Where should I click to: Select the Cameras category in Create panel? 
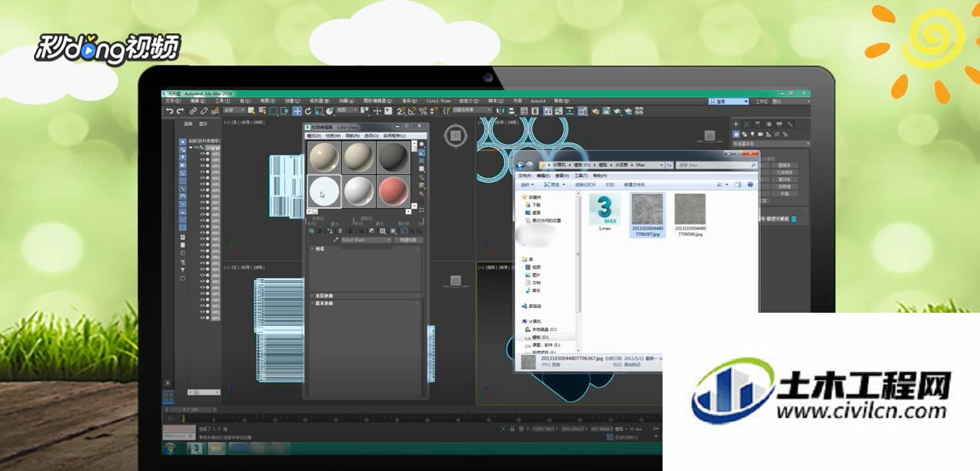point(761,134)
